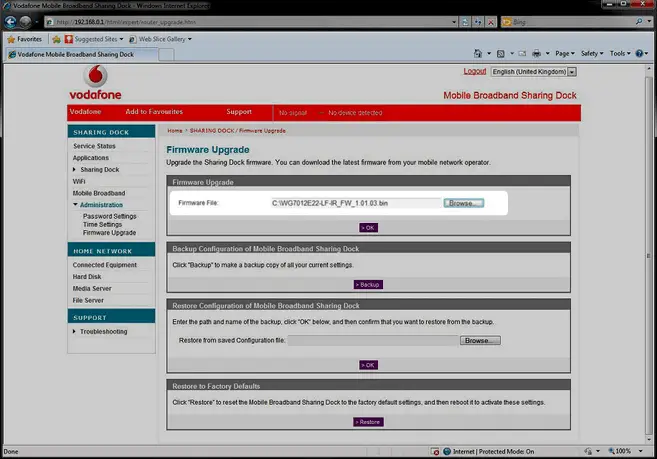The height and width of the screenshot is (459, 657).
Task: Select the Vodafone Mobile Broadband Sharing Dock tab
Action: point(82,54)
